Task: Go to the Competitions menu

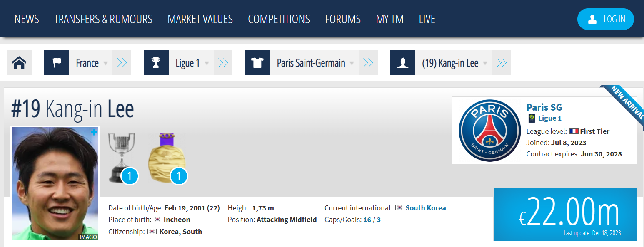Action: point(279,19)
